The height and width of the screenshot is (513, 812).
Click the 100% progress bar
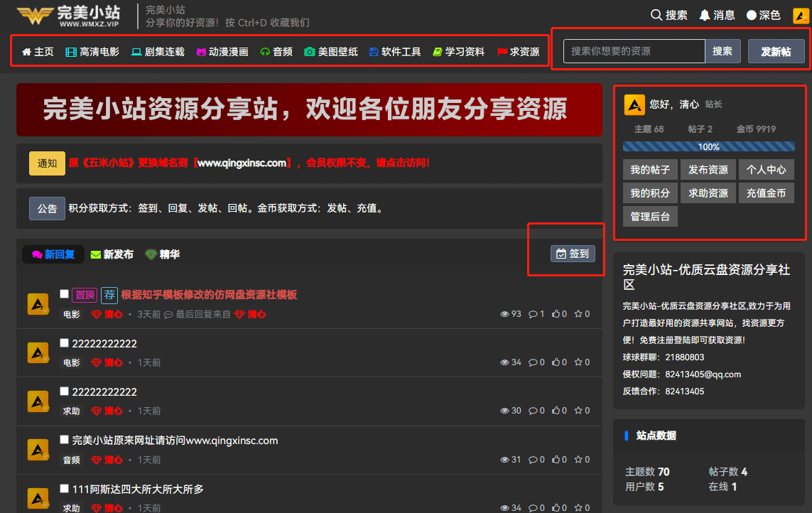(x=708, y=146)
